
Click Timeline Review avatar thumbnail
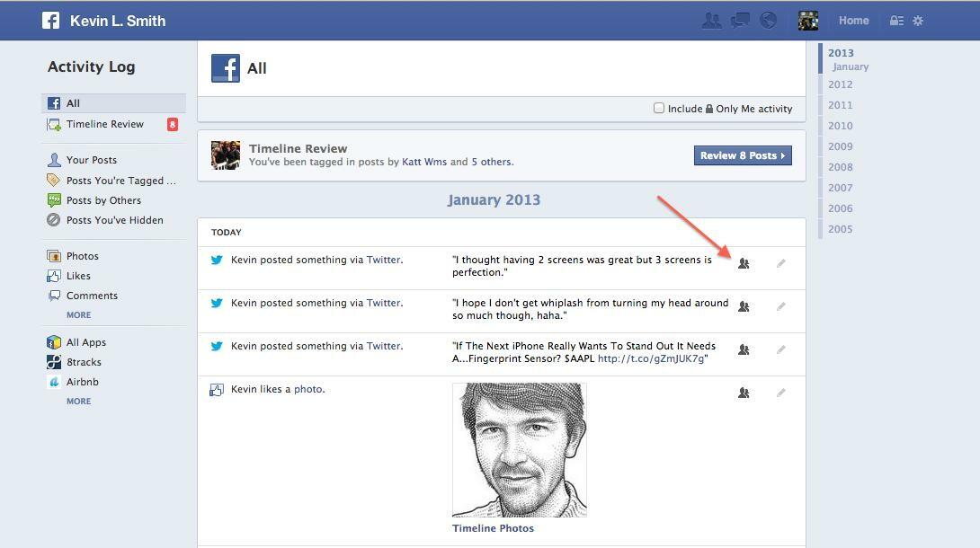pyautogui.click(x=226, y=155)
